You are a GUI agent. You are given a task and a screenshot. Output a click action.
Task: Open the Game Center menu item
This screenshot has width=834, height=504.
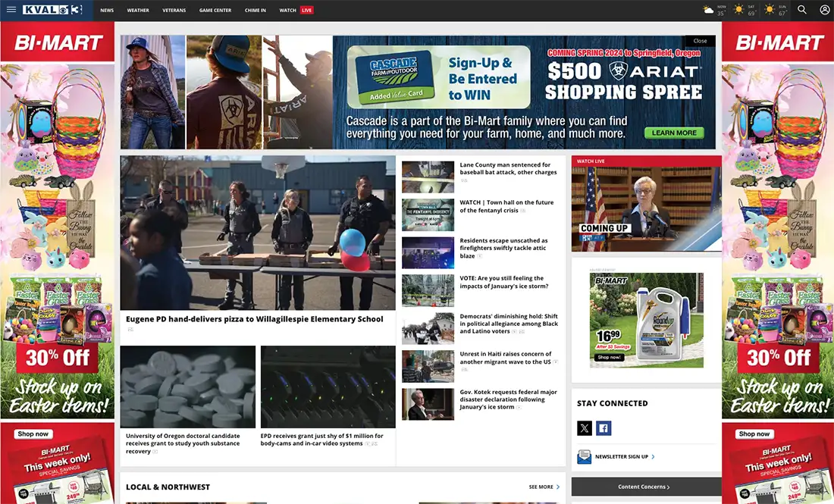pyautogui.click(x=215, y=10)
